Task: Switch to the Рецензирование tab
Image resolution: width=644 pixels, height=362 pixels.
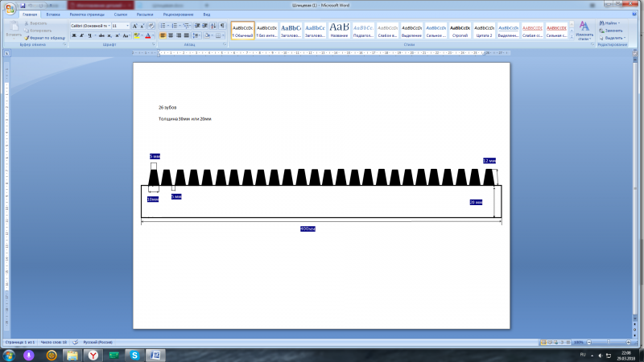Action: point(178,14)
